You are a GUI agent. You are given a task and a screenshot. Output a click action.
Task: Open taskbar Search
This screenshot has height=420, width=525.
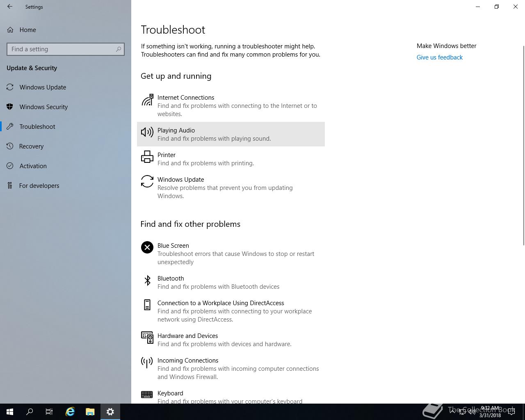coord(30,412)
